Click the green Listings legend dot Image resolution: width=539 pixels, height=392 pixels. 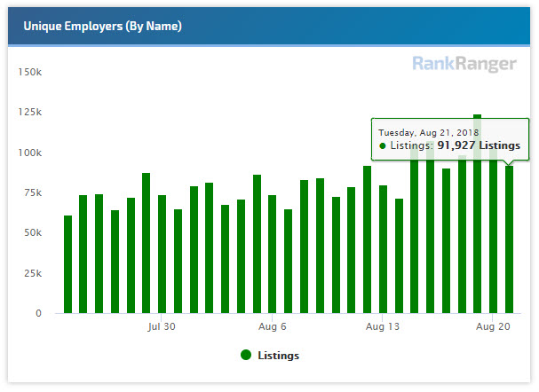click(x=246, y=356)
